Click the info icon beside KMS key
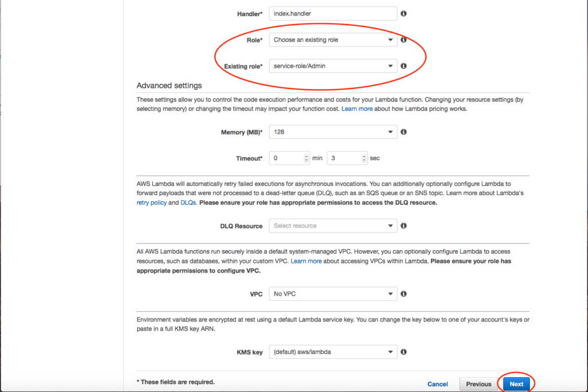 click(404, 352)
